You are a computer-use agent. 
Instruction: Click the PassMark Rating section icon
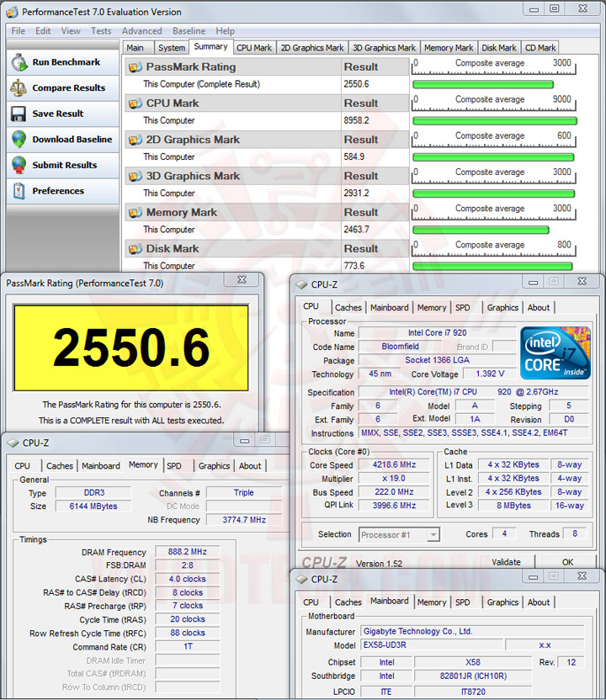click(136, 67)
